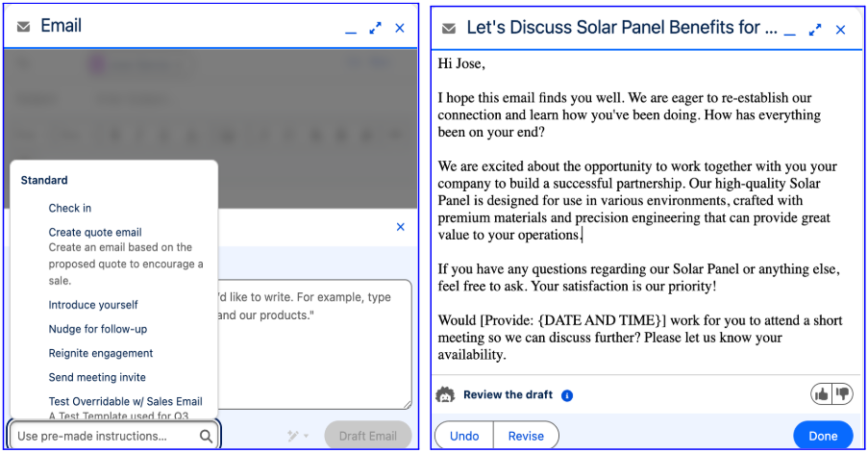This screenshot has height=453, width=868.
Task: Choose Reignite engagement from the list
Action: click(100, 353)
